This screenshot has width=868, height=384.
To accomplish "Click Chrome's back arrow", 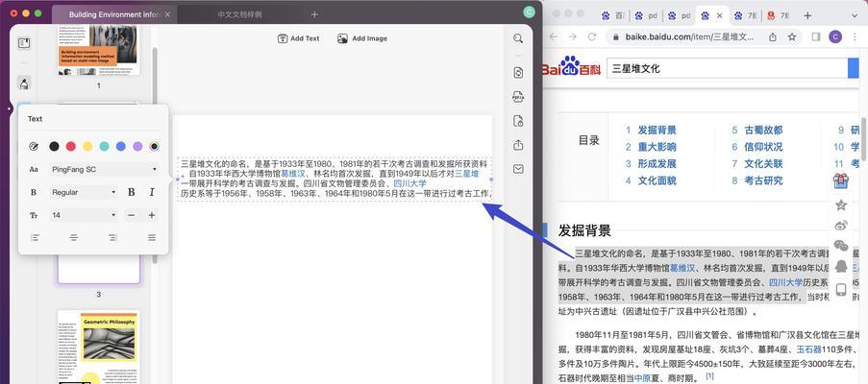I will tap(553, 37).
